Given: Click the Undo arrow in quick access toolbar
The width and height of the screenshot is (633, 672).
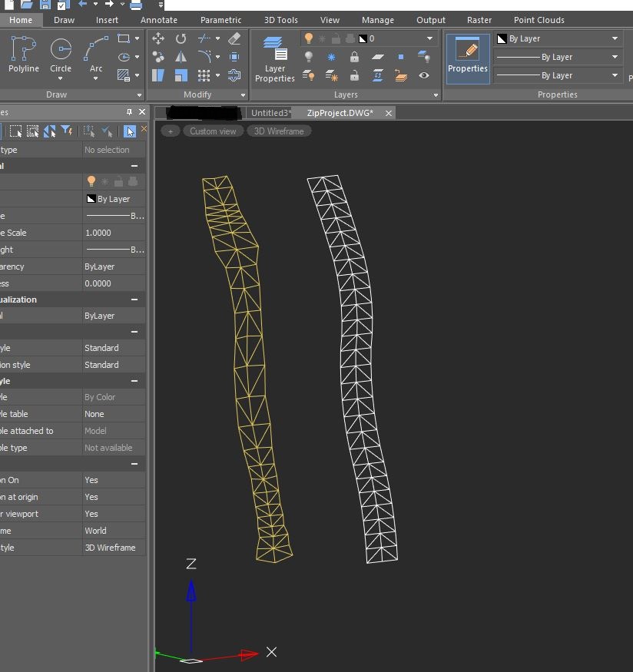Looking at the screenshot, I should [83, 4].
